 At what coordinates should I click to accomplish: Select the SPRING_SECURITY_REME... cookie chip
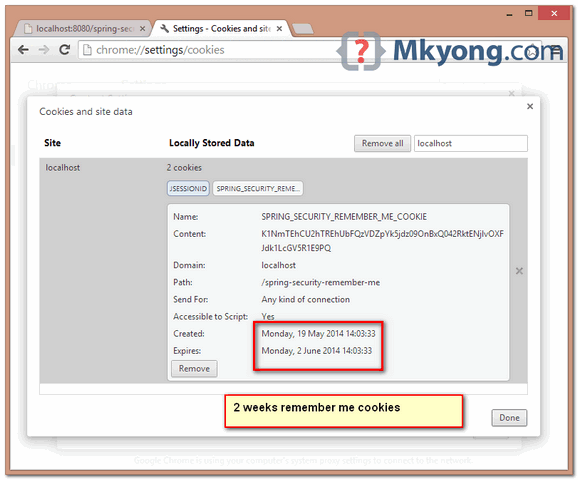pyautogui.click(x=258, y=188)
